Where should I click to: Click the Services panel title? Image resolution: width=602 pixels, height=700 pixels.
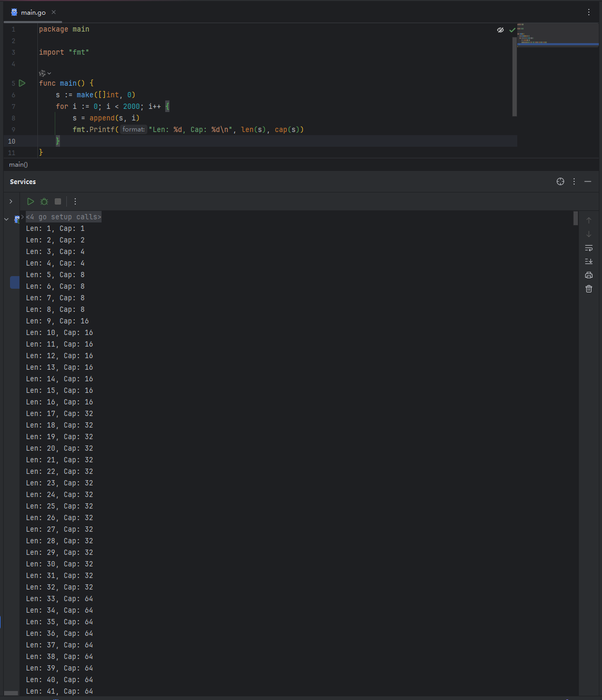click(23, 181)
